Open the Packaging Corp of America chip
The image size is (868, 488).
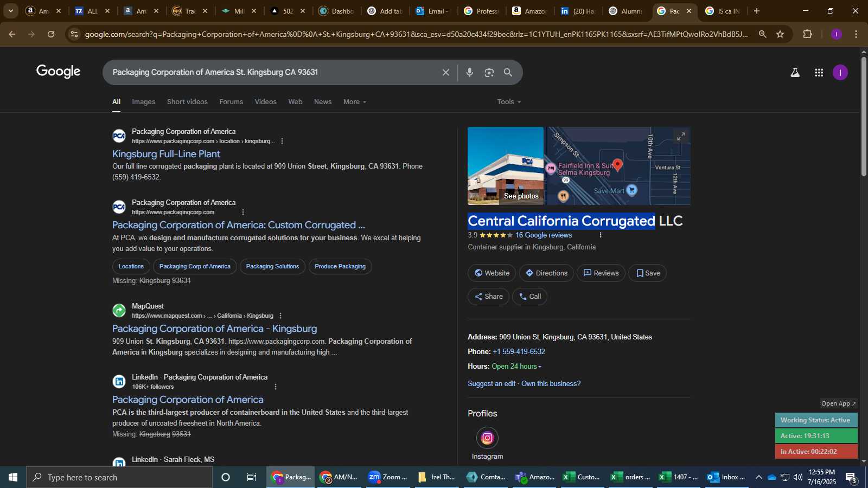(195, 267)
